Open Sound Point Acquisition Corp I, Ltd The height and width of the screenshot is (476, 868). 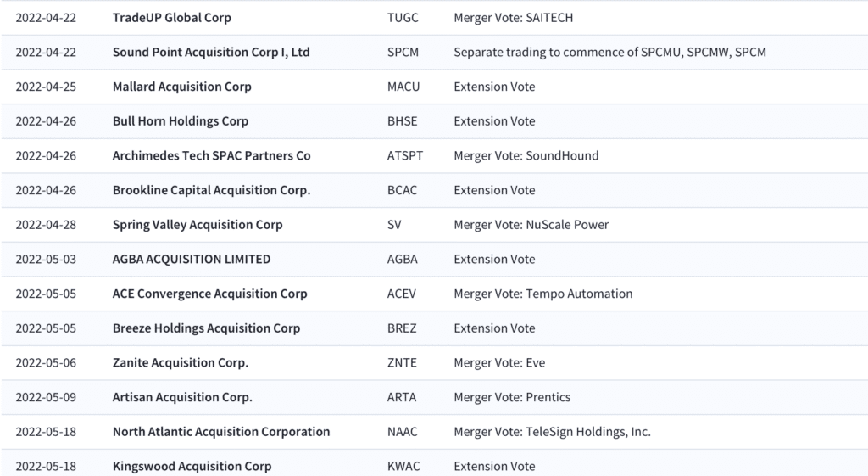211,52
